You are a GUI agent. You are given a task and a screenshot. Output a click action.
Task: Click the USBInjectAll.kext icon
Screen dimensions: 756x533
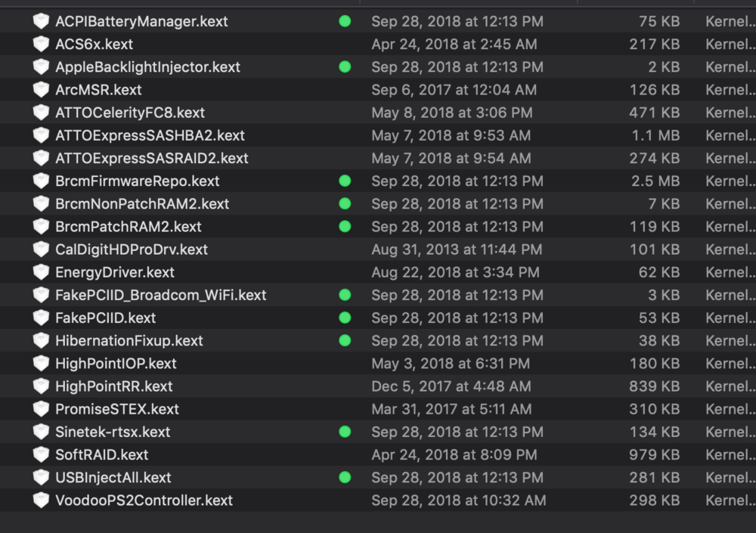41,478
